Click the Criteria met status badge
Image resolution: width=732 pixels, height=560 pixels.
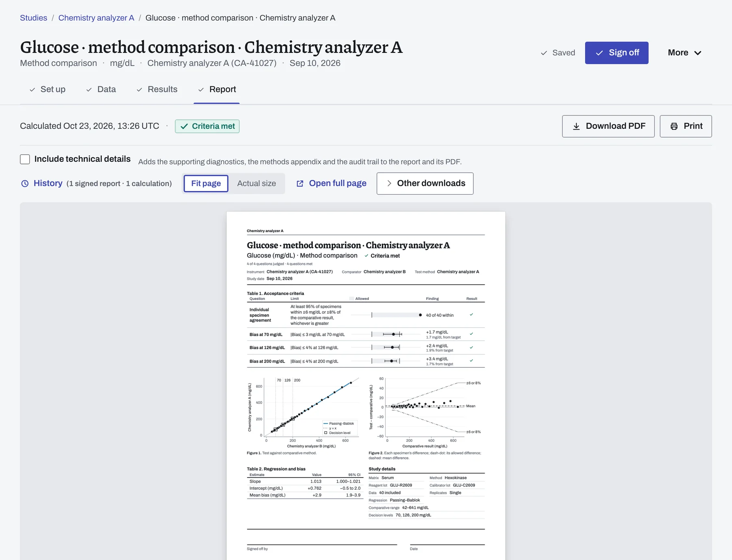point(207,126)
